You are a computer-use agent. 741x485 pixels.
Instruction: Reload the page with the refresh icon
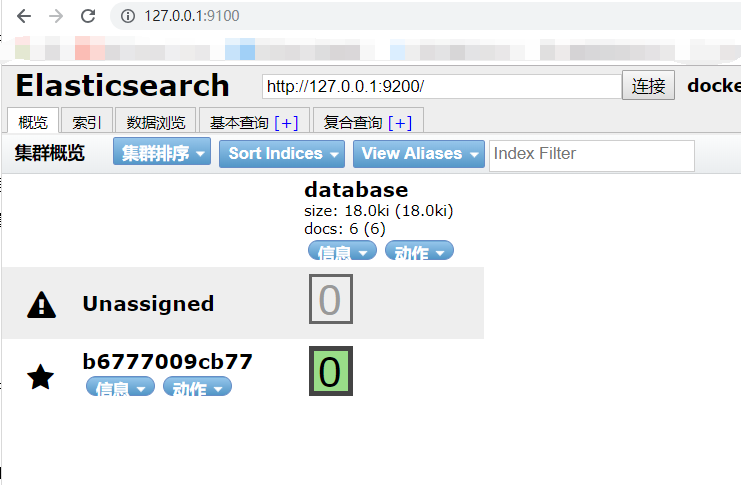88,16
